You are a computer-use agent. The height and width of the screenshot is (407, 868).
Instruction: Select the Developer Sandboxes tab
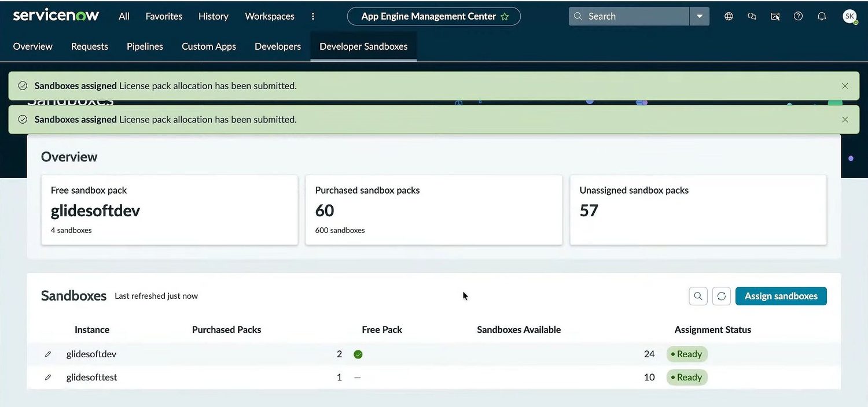tap(363, 46)
